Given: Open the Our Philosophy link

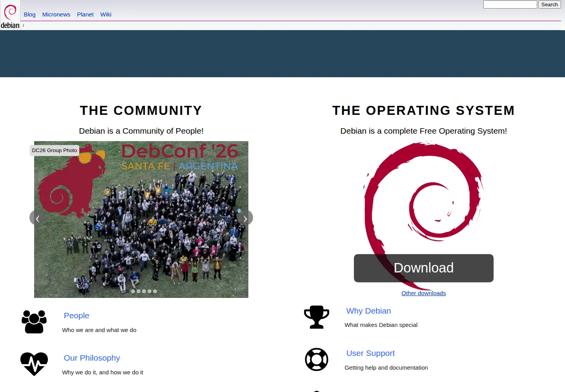Looking at the screenshot, I should tap(92, 358).
